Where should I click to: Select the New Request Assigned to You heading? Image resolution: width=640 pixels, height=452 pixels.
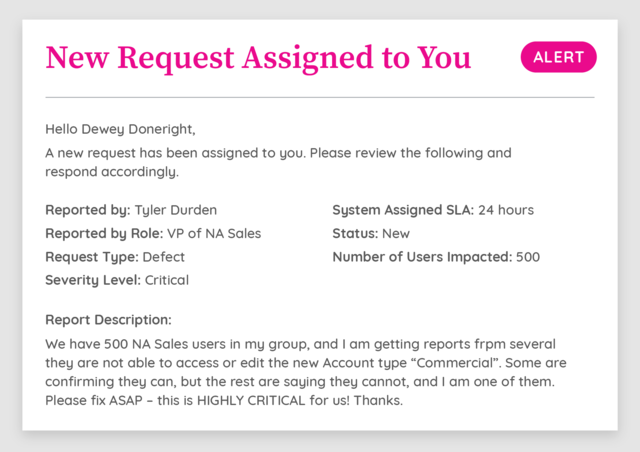[x=258, y=58]
